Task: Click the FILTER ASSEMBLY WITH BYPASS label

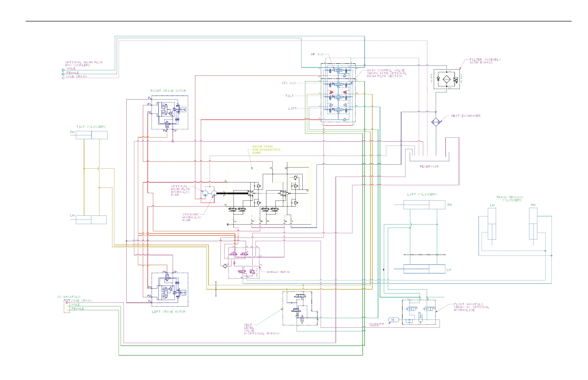Action: pos(485,61)
